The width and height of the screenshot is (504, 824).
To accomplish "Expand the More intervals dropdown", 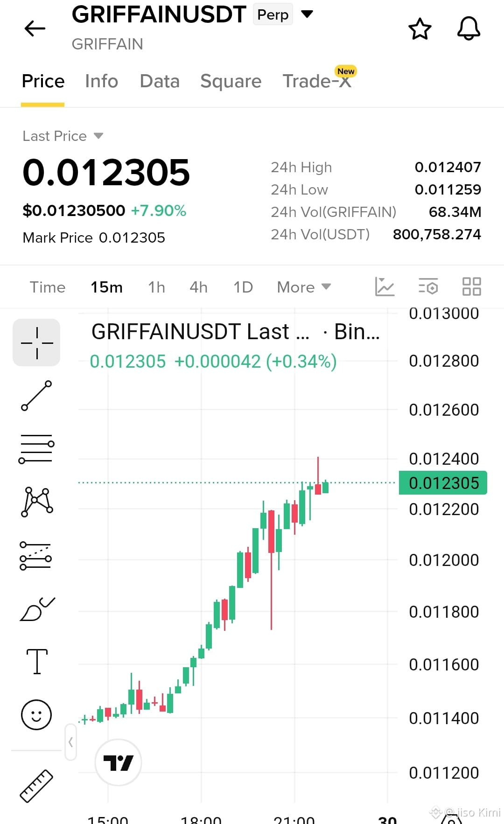I will click(304, 287).
